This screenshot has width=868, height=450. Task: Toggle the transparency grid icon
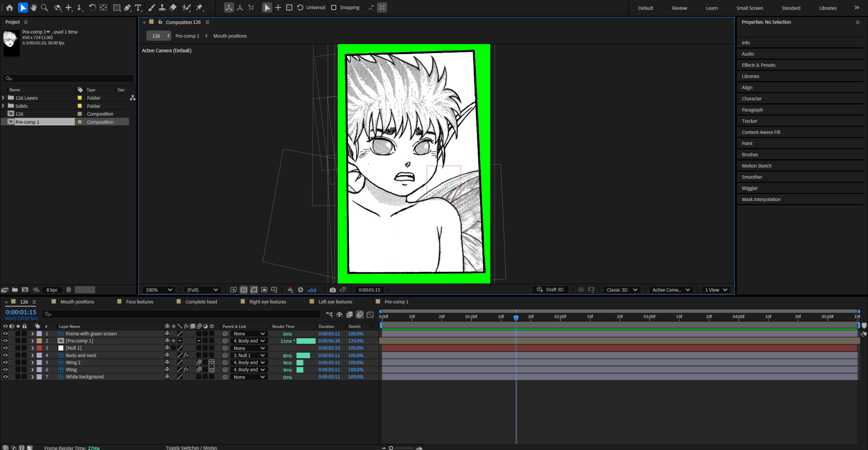(244, 290)
